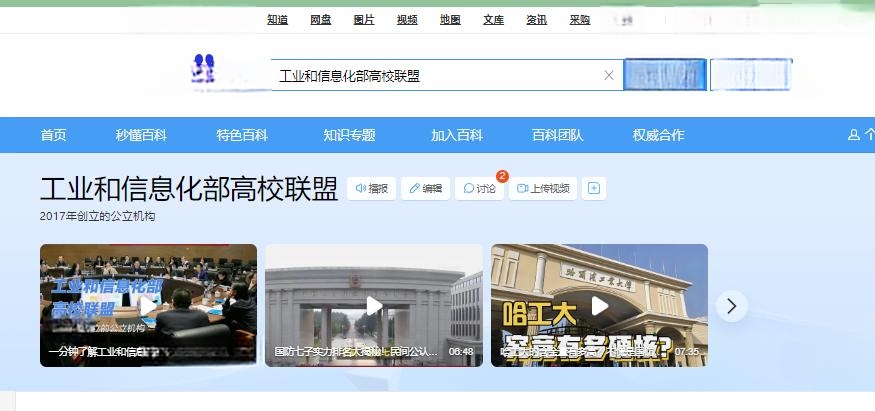Open the 视频 link in the top bar

(407, 20)
